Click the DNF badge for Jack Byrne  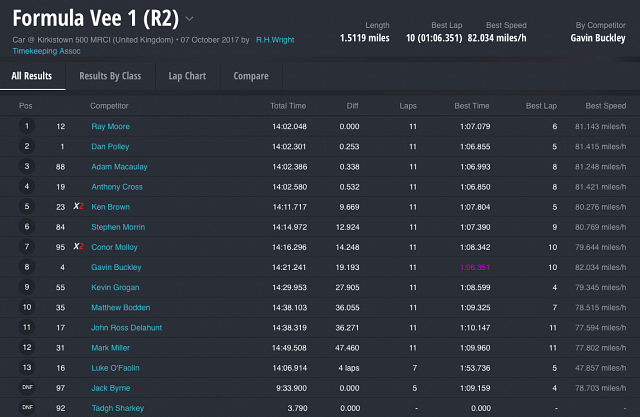tap(27, 387)
